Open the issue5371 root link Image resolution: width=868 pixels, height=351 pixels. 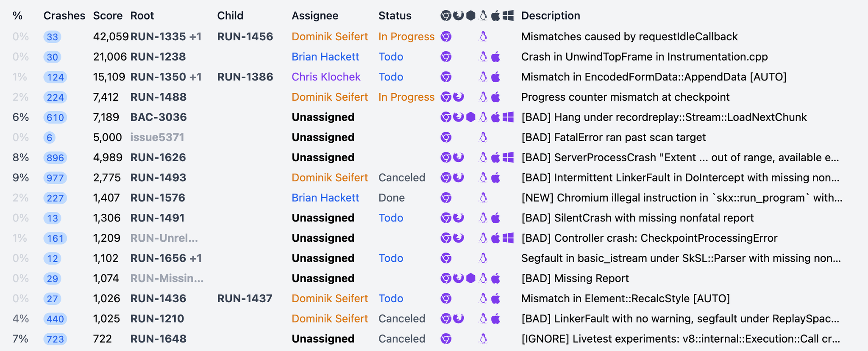pyautogui.click(x=157, y=137)
